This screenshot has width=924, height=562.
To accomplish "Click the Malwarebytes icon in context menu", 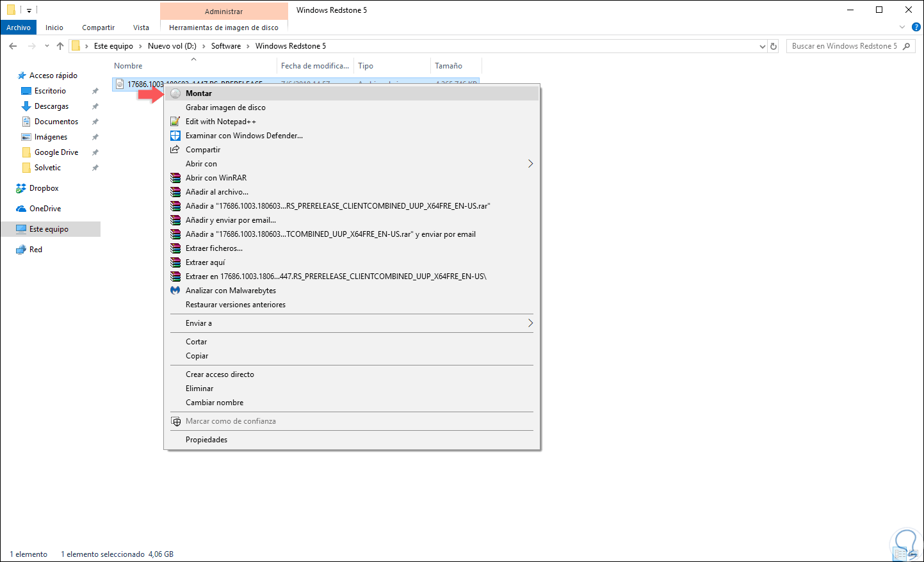I will pyautogui.click(x=175, y=291).
